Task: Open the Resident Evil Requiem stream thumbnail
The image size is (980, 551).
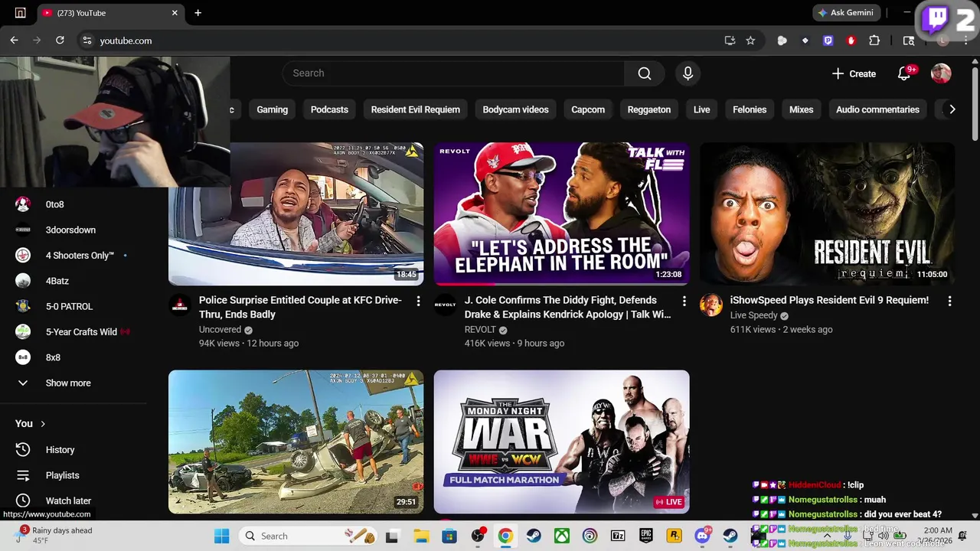Action: 827,214
